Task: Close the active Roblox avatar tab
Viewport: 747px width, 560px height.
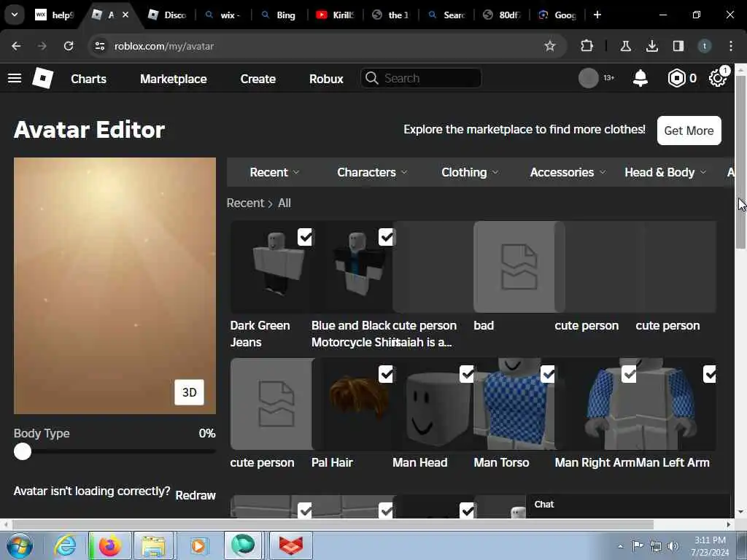Action: click(125, 15)
